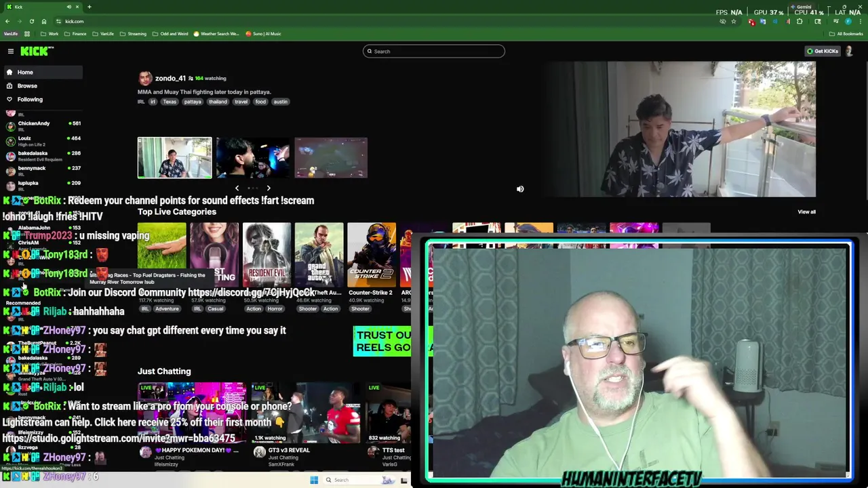
Task: Select the irl tag
Action: tap(153, 102)
